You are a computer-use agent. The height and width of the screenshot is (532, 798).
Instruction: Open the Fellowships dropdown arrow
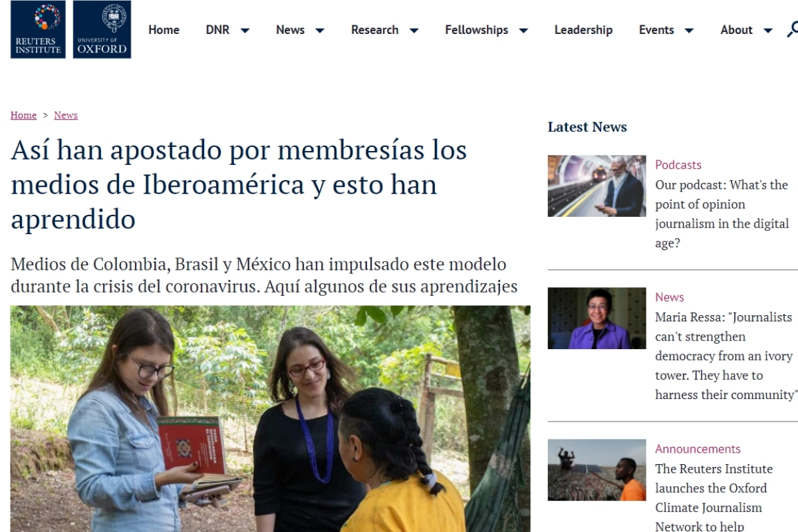tap(523, 31)
